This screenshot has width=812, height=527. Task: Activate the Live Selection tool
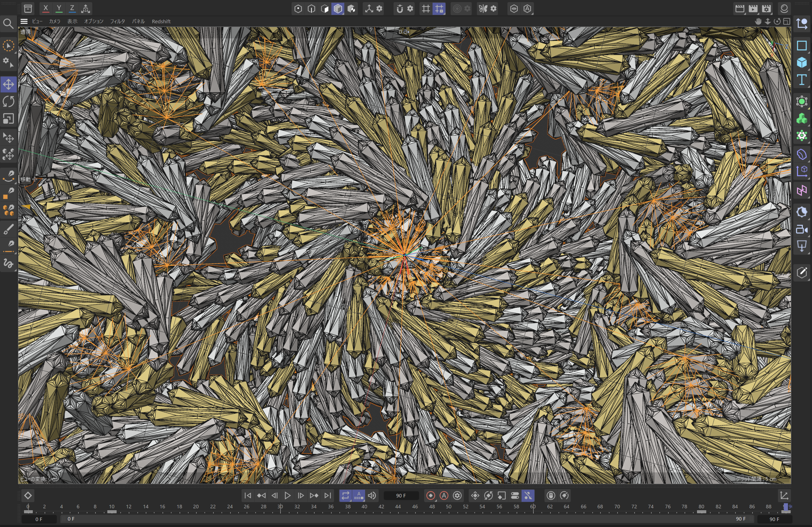point(9,46)
